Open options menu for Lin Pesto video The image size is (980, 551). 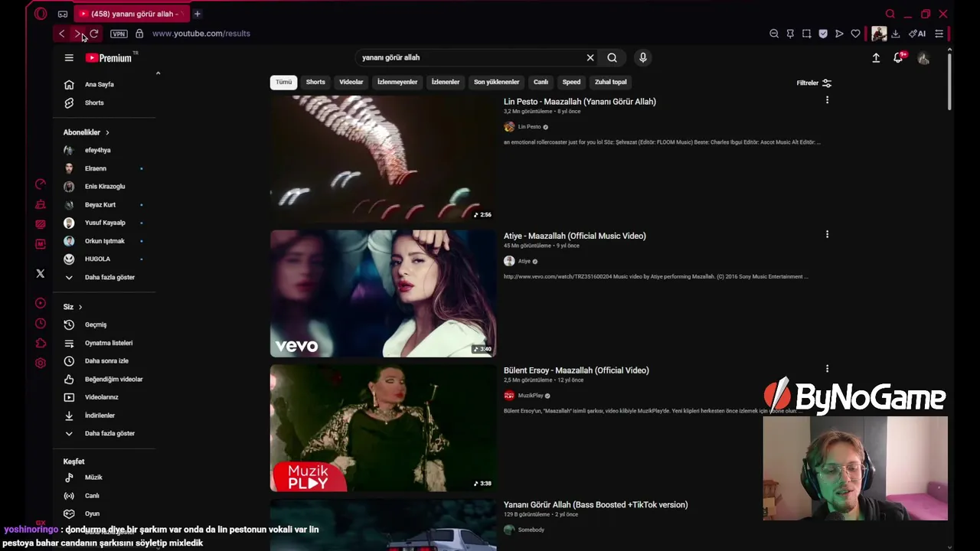point(827,100)
